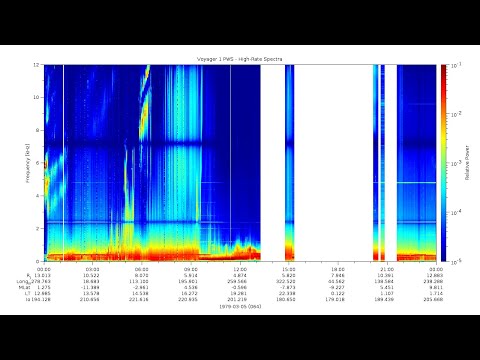Screen dimensions: 480x360
Task: Click the radial distance value 10.391
Action: coord(387,275)
